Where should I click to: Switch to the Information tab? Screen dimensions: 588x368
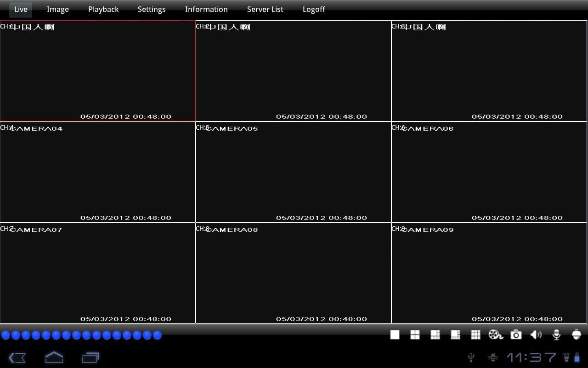click(206, 9)
